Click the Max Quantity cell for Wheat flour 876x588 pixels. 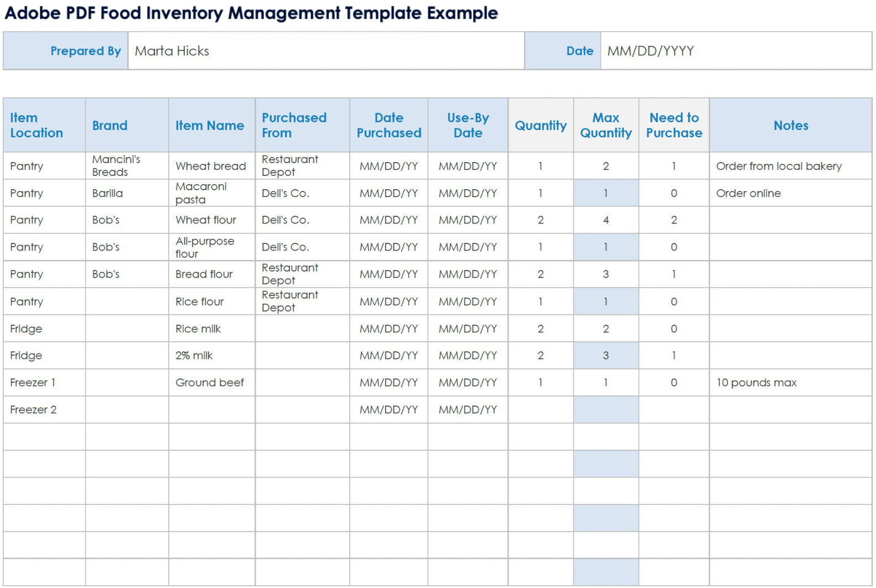point(605,220)
